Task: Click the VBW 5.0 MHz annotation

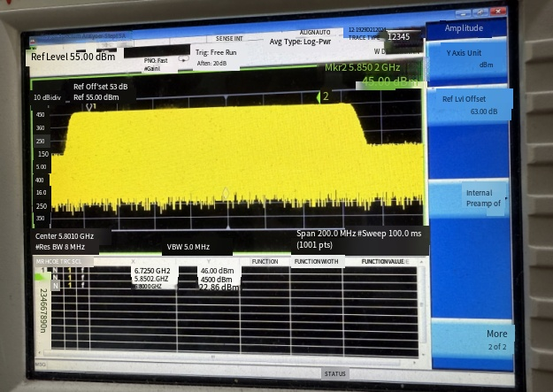Action: 188,247
